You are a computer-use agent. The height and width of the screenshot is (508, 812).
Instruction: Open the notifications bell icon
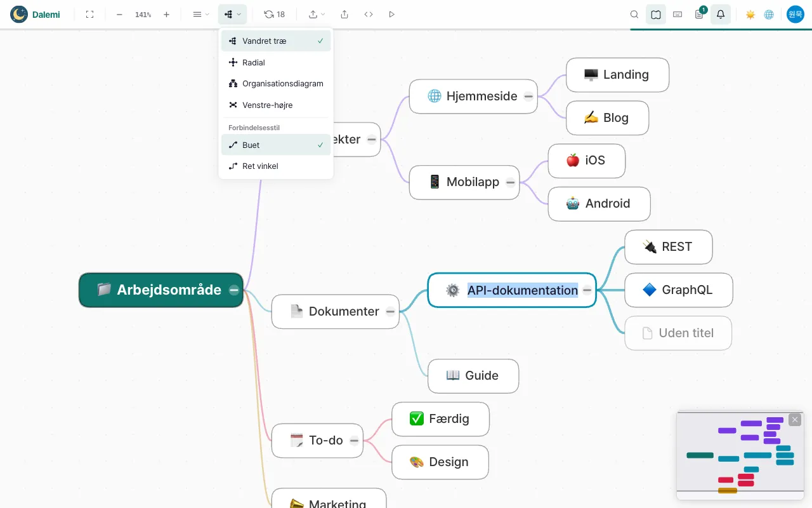pos(721,15)
